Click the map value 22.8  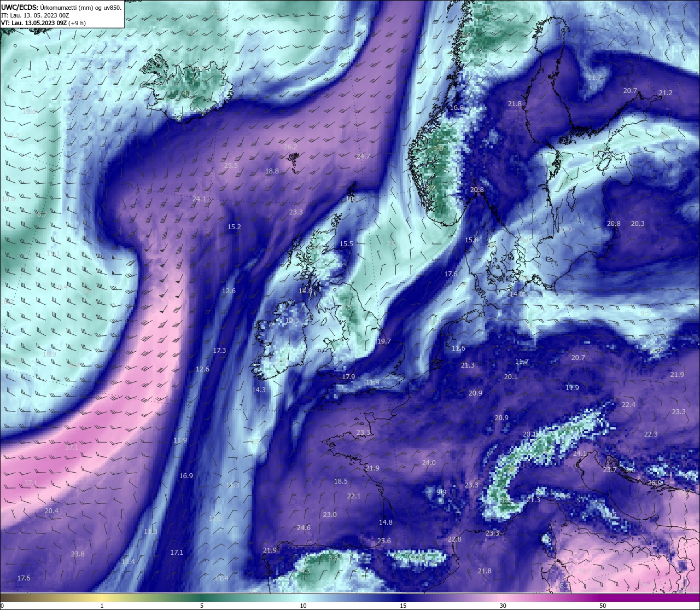pyautogui.click(x=454, y=539)
